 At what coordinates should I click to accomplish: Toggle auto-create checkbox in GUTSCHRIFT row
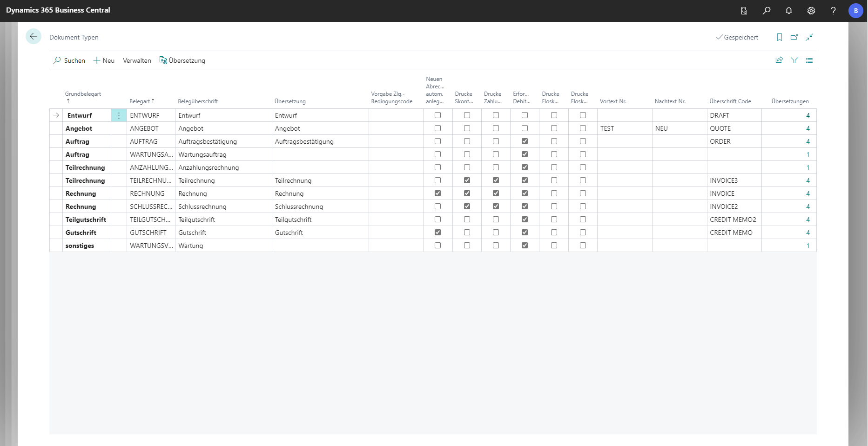tap(437, 233)
